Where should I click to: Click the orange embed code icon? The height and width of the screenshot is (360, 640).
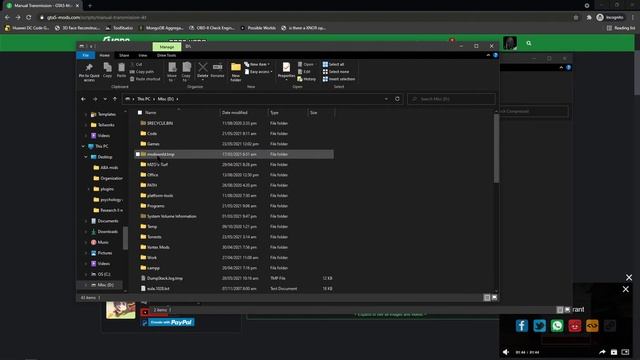pyautogui.click(x=592, y=326)
